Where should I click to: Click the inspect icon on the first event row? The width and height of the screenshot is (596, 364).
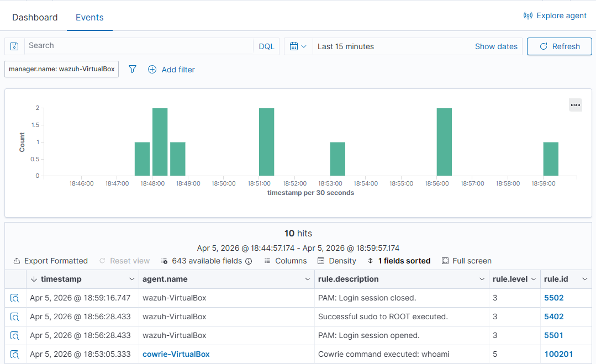coord(14,298)
